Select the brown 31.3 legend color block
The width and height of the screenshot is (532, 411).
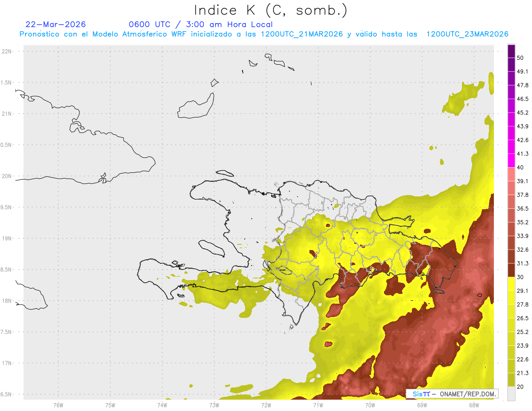click(x=511, y=270)
